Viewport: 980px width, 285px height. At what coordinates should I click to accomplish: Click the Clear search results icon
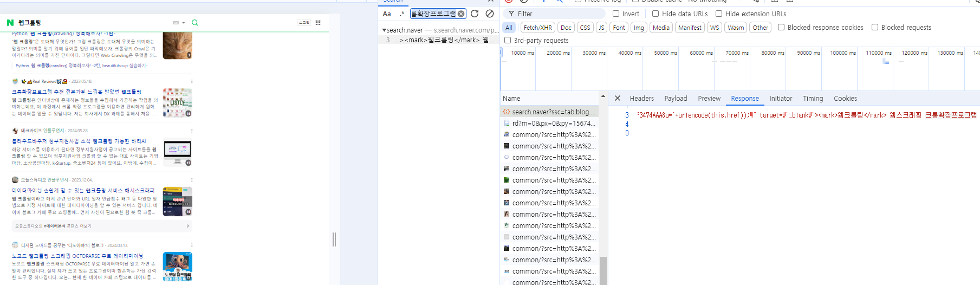point(490,14)
